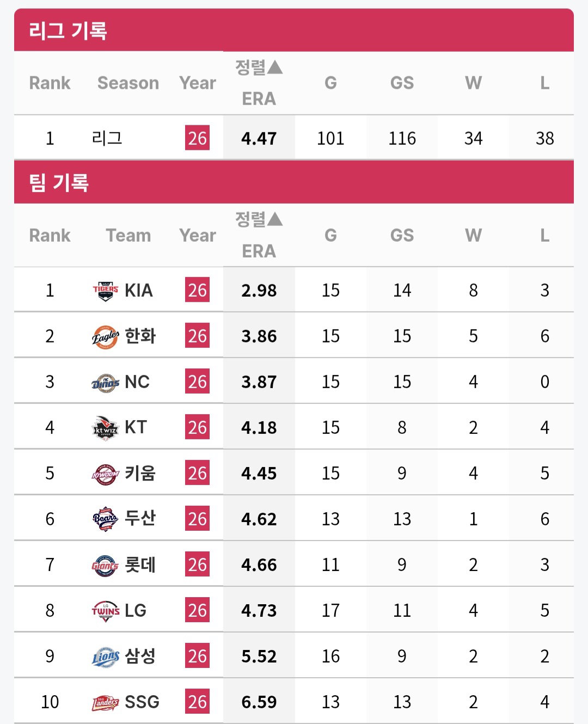This screenshot has width=588, height=724.
Task: Click the Samsung Lions team logo
Action: pos(106,656)
